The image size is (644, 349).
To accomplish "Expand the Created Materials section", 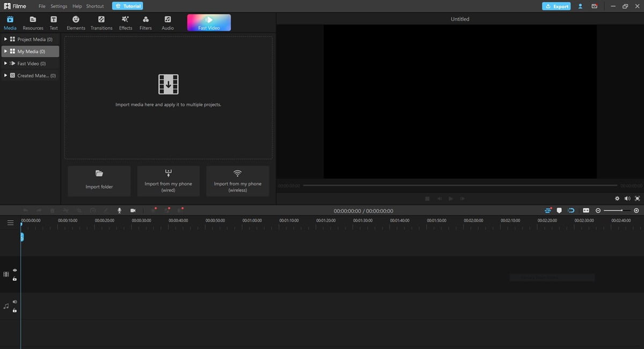I will (x=5, y=75).
